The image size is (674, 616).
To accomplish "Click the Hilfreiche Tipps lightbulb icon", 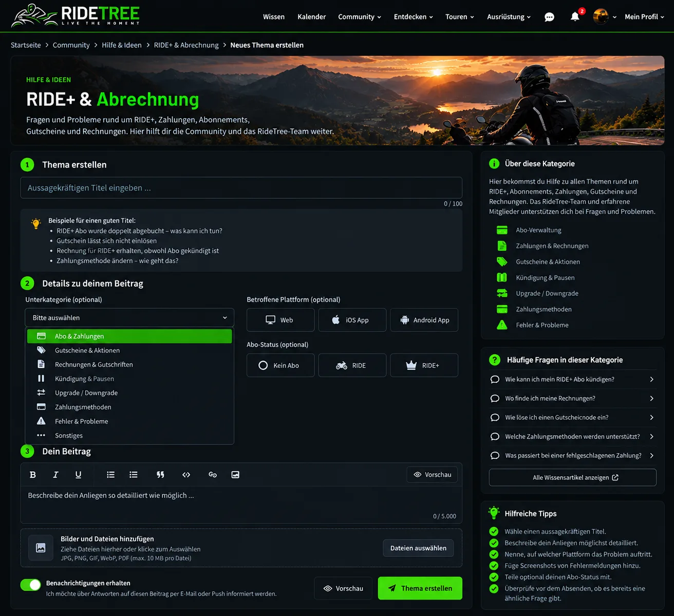I will [494, 513].
